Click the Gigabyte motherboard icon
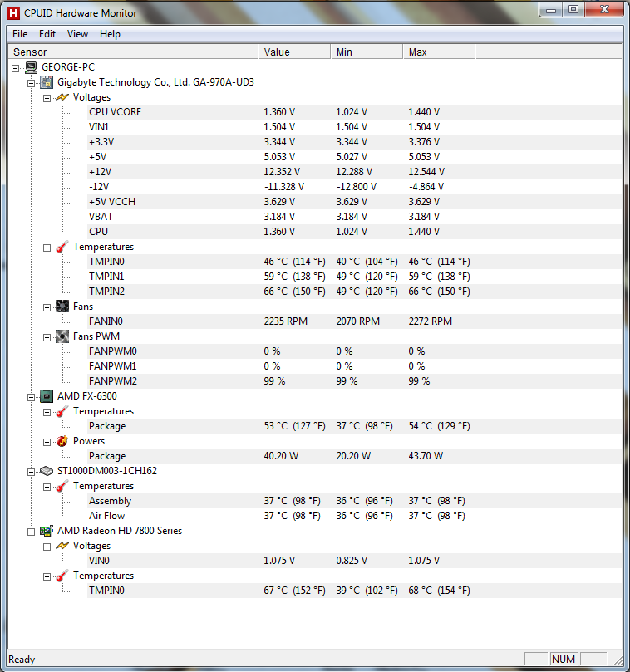This screenshot has width=630, height=672. [47, 82]
